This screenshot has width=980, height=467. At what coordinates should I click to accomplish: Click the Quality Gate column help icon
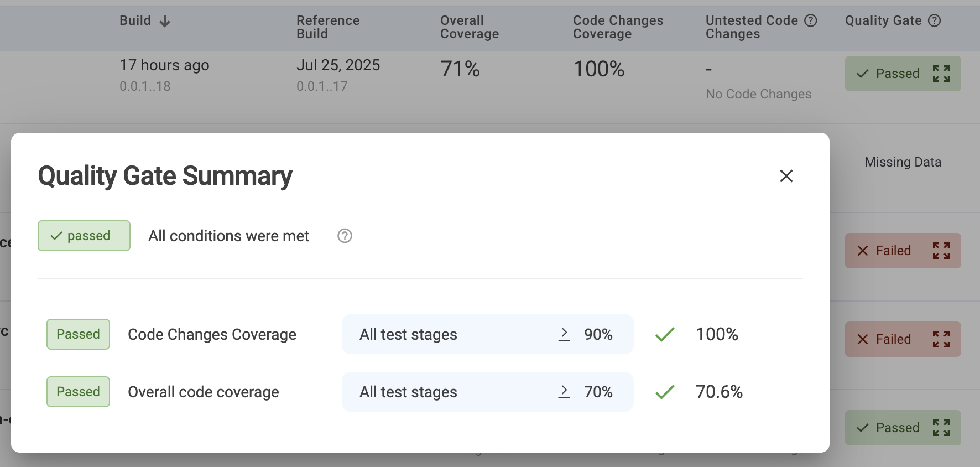coord(934,21)
